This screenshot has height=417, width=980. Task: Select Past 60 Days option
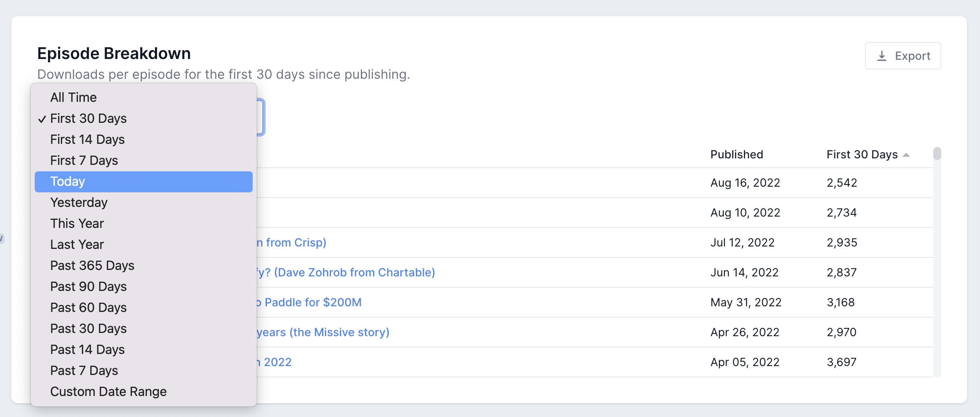(x=88, y=307)
